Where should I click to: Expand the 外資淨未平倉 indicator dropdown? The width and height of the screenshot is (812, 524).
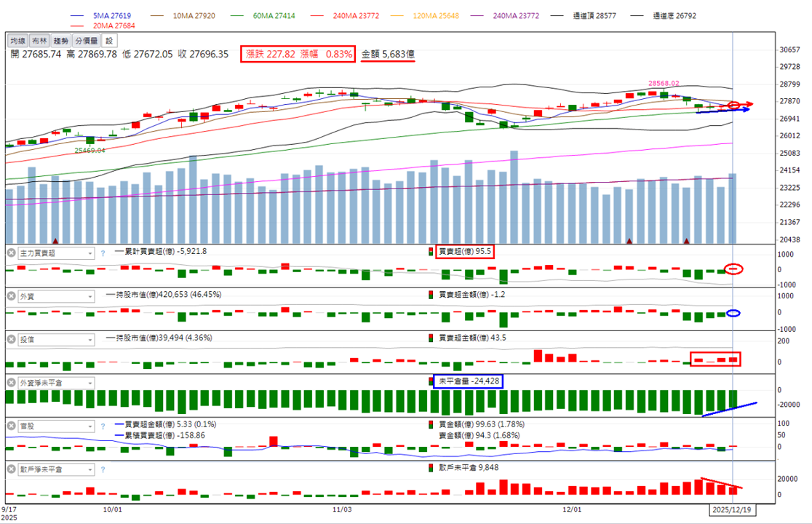click(90, 383)
